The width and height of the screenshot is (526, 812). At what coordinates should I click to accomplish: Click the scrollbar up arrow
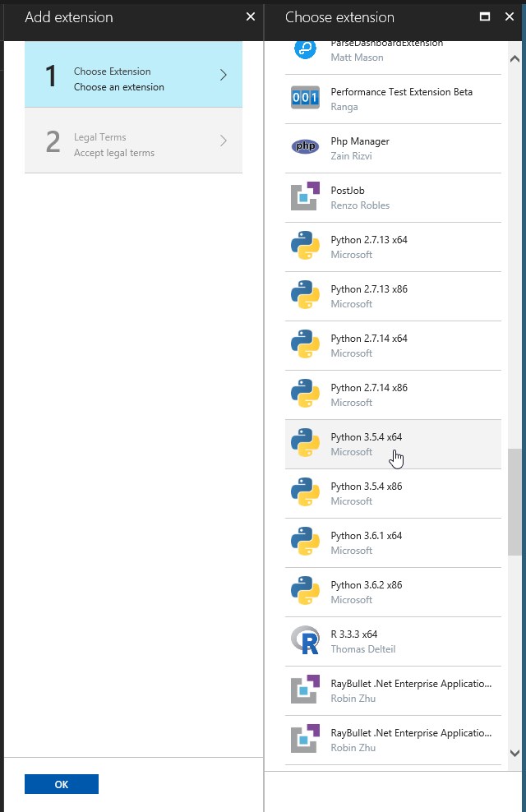coord(514,58)
